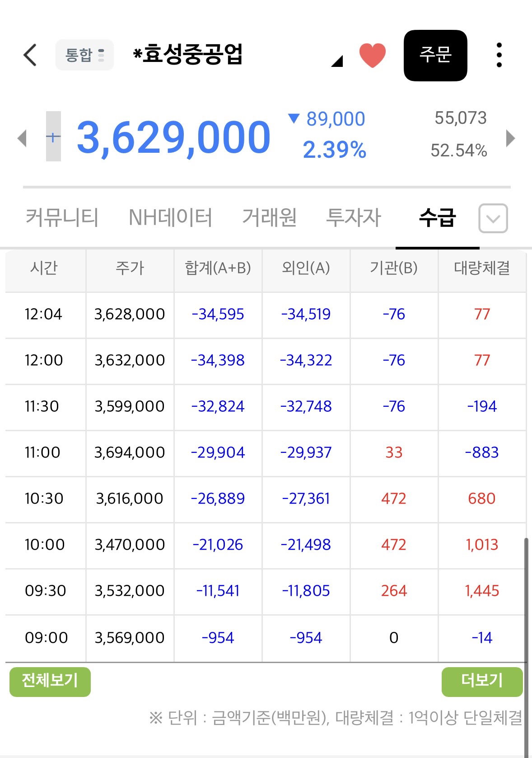Go to previous stock with left arrow

pyautogui.click(x=22, y=138)
